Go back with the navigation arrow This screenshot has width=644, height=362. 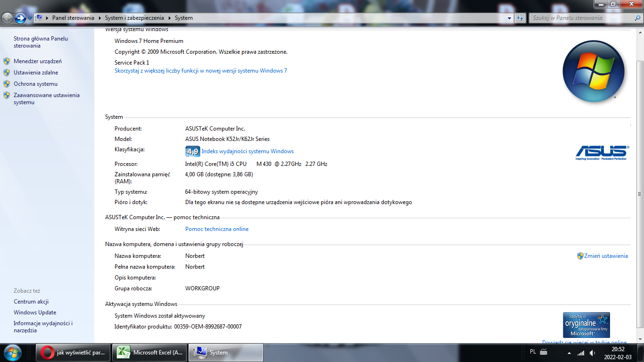tap(7, 18)
